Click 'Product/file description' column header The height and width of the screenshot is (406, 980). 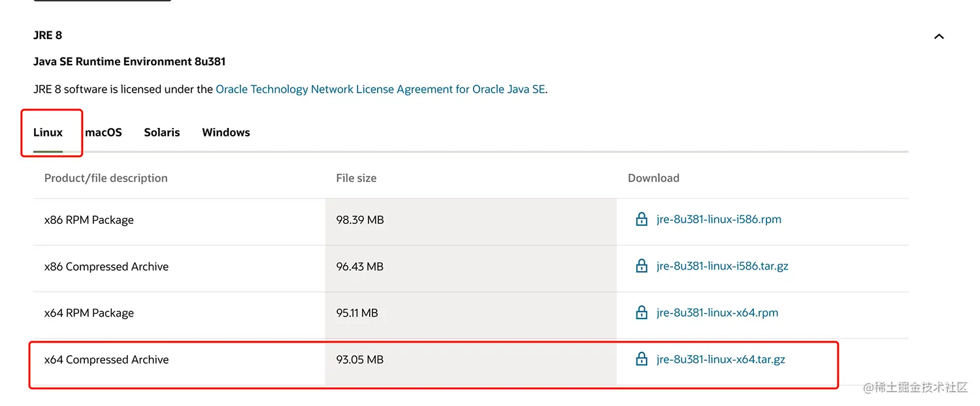[x=106, y=178]
